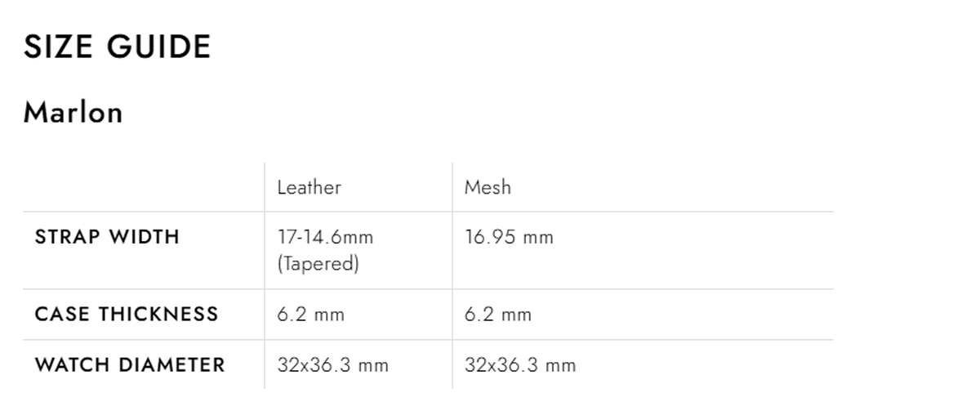This screenshot has height=420, width=980.
Task: Click the 17-14.6mm leather strap width cell
Action: (x=325, y=237)
